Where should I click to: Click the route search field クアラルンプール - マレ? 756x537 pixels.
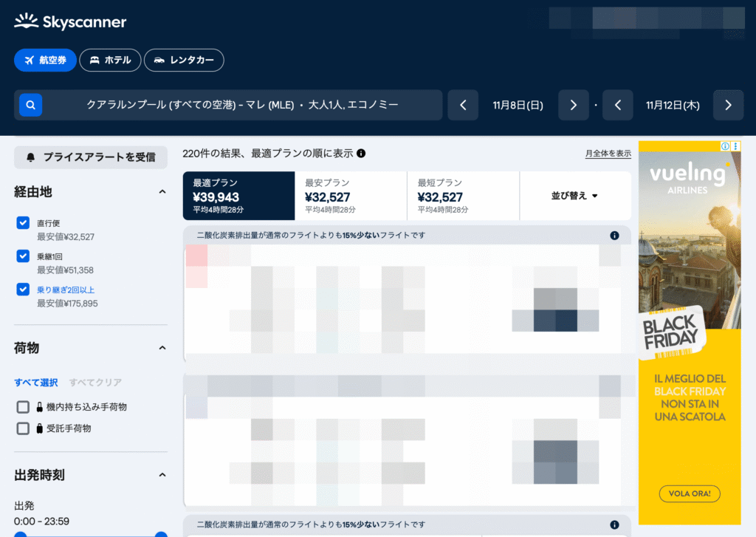[242, 105]
